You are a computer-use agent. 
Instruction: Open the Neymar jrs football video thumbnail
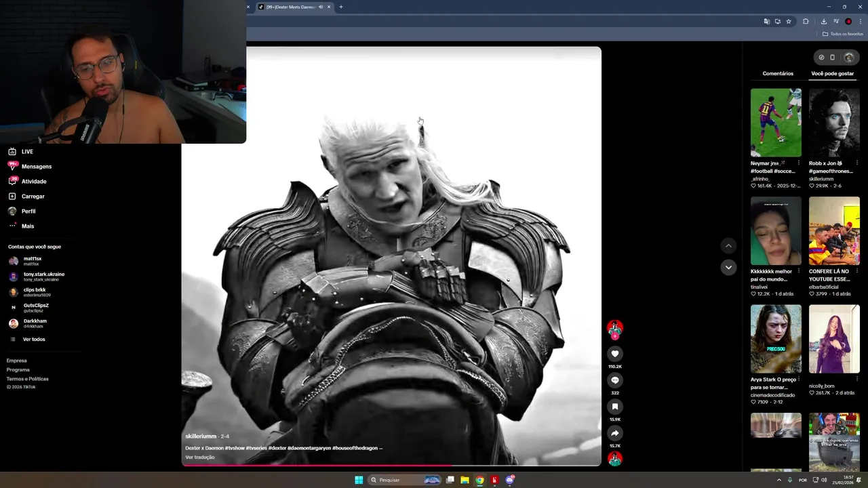point(776,123)
